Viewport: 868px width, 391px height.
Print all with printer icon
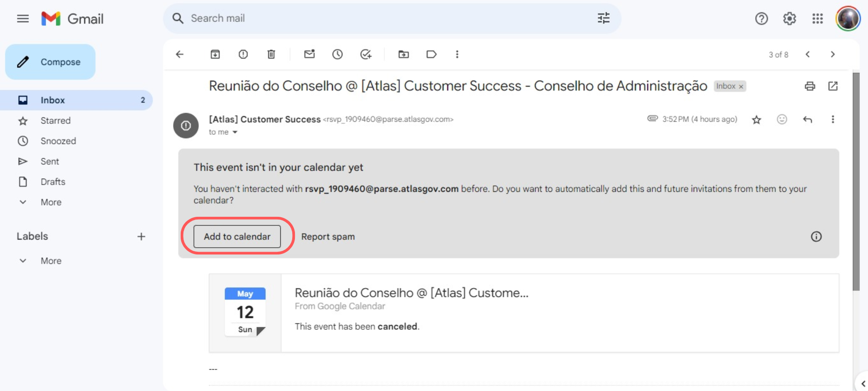810,86
